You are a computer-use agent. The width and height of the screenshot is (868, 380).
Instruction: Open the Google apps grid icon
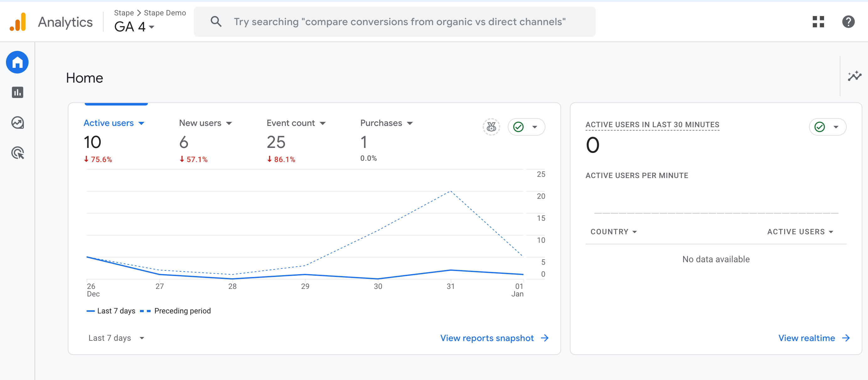coord(818,22)
